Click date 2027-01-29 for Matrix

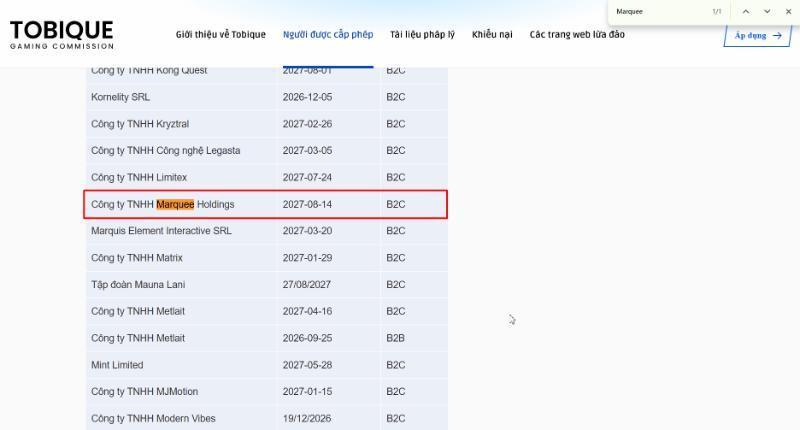pos(307,258)
